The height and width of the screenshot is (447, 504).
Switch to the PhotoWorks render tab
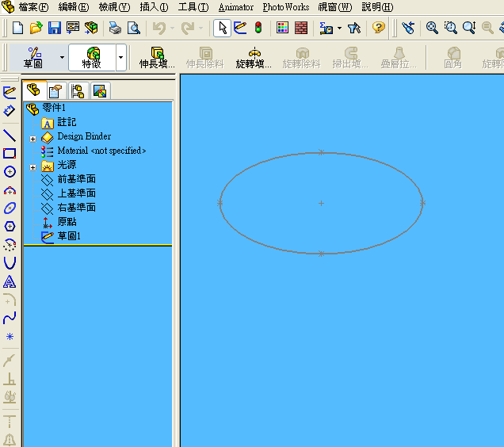pos(101,91)
